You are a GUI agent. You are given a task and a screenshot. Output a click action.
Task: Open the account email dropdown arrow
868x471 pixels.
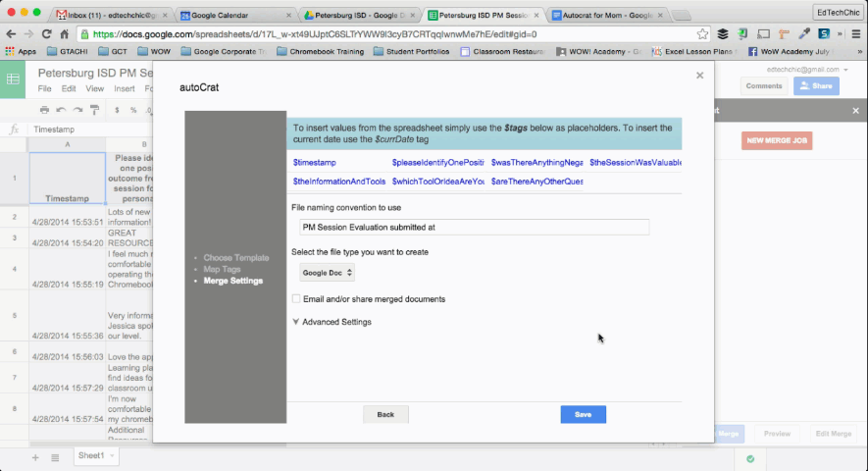tap(845, 70)
